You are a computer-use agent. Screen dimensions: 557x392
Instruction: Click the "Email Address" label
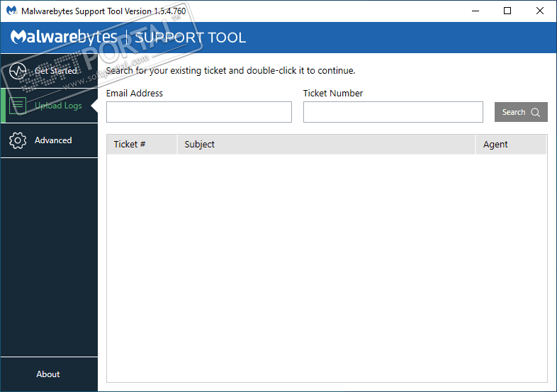click(134, 93)
